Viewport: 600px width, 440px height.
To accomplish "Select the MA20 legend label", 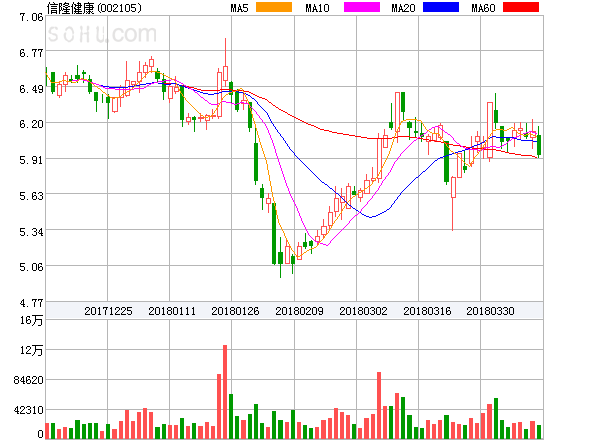I will [403, 8].
